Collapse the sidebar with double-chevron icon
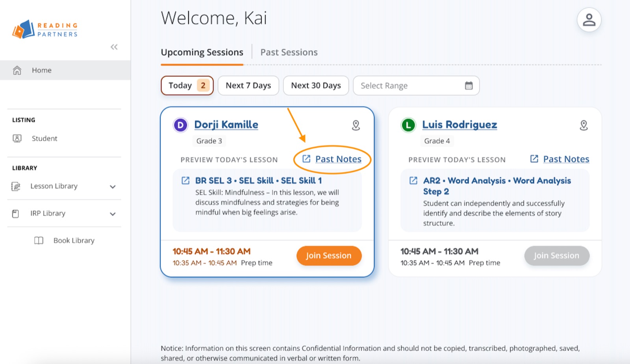630x364 pixels. [114, 47]
